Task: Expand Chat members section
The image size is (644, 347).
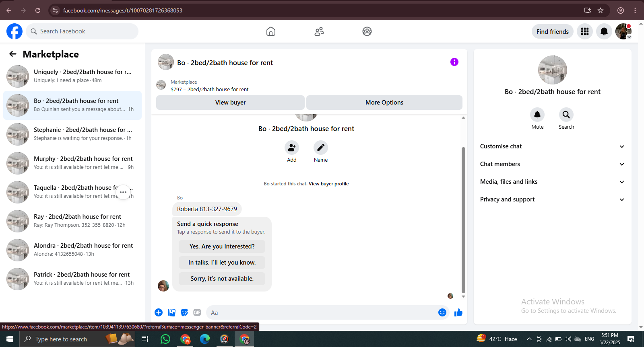Action: 552,164
